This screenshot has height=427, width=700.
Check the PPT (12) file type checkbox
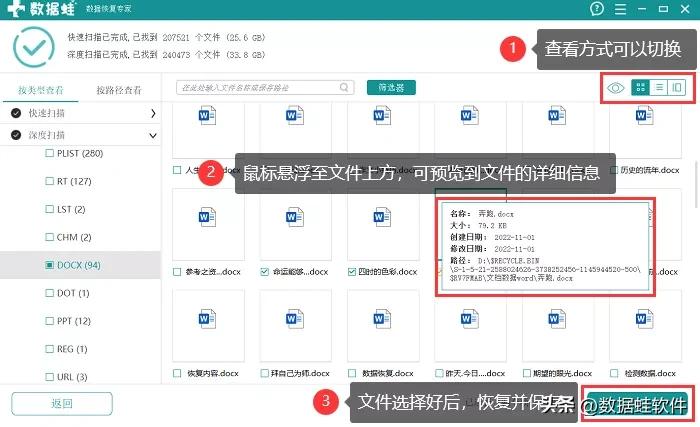coord(50,321)
